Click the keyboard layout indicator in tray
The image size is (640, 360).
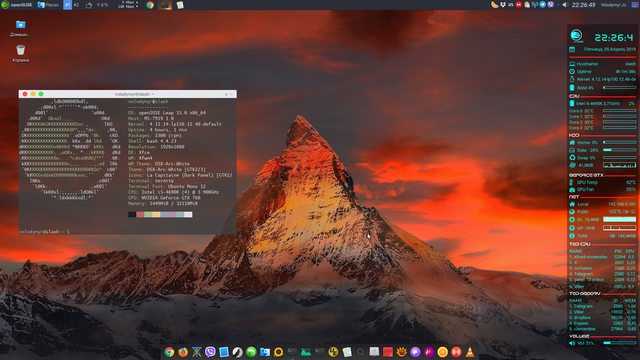[511, 5]
